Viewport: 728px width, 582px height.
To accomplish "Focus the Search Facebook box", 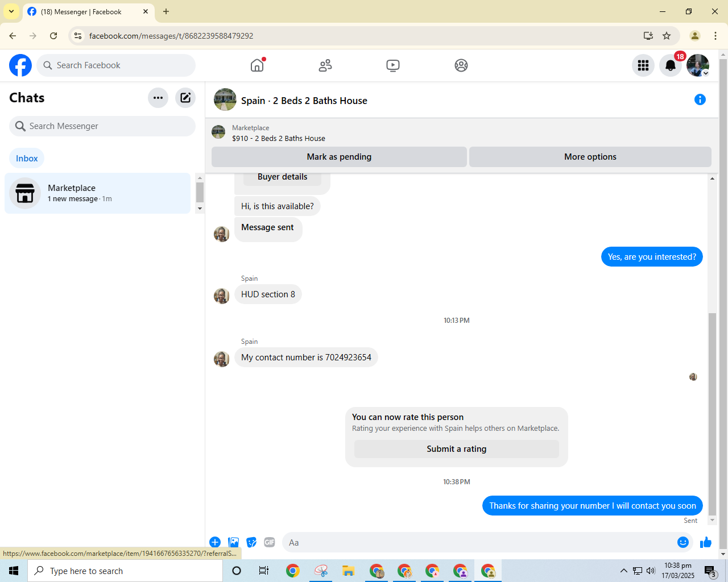I will pos(116,65).
